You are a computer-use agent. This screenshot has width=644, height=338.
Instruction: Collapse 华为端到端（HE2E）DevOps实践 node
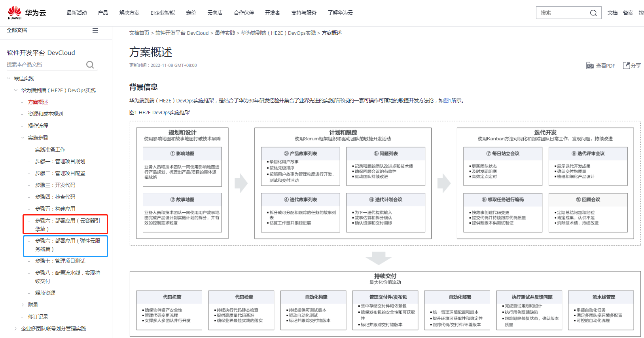click(16, 90)
